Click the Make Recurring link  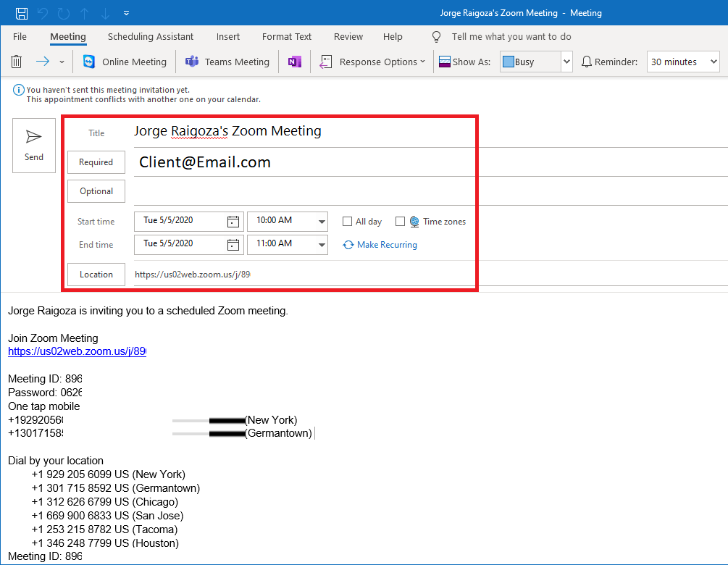[x=387, y=245]
